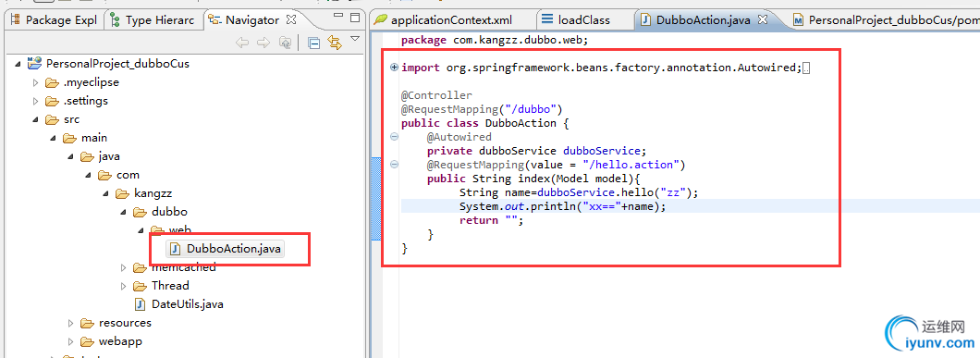Collapse the kangzz folder arrow
The image size is (980, 358).
tap(105, 193)
